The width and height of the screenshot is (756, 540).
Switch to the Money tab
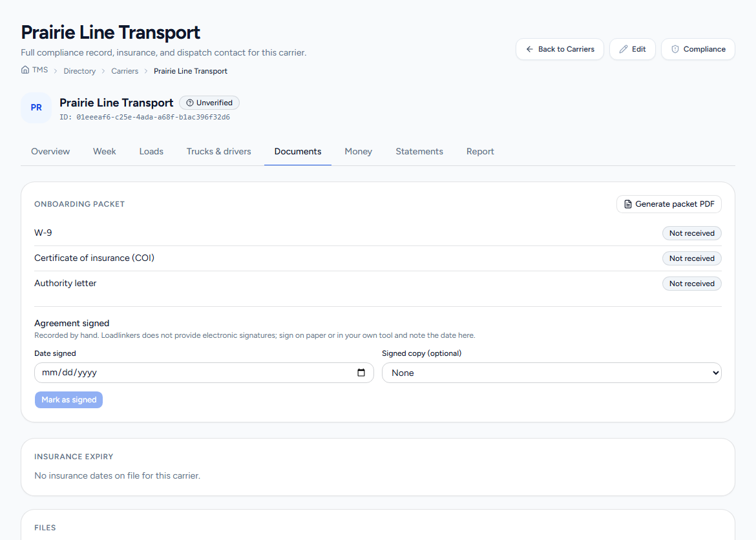[358, 151]
